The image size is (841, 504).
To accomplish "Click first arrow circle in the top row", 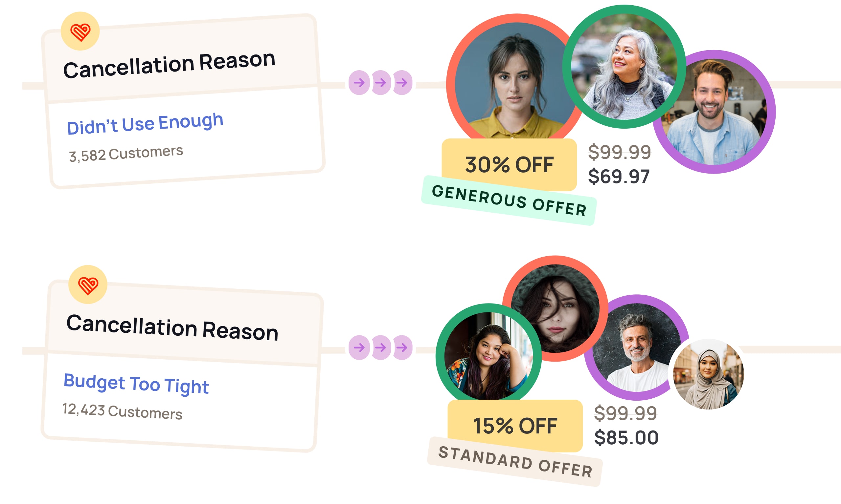I will point(359,83).
